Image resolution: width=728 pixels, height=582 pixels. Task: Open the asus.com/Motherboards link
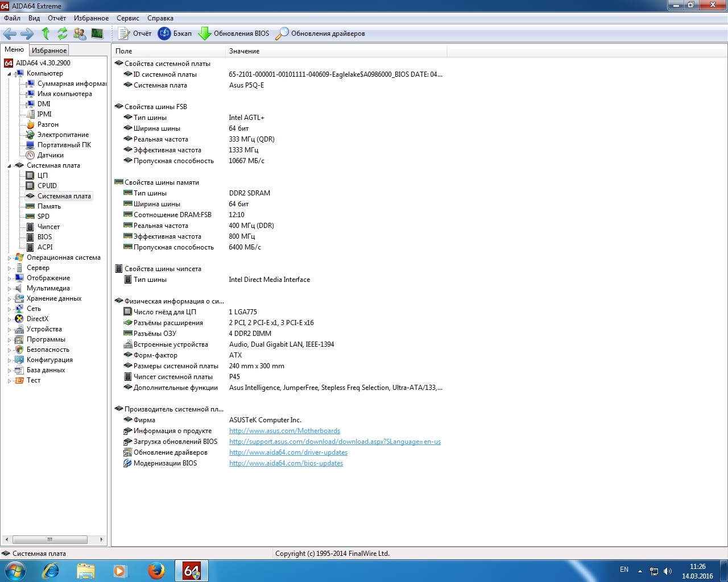pos(284,431)
